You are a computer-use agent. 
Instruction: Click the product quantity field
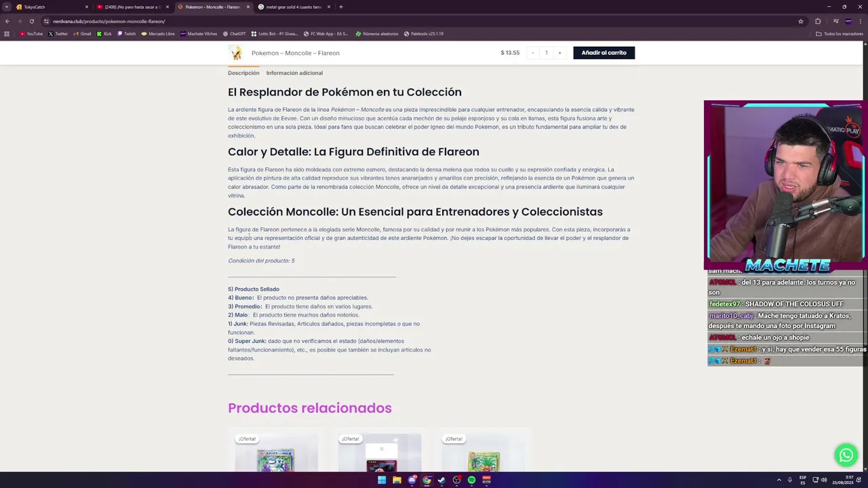click(547, 53)
